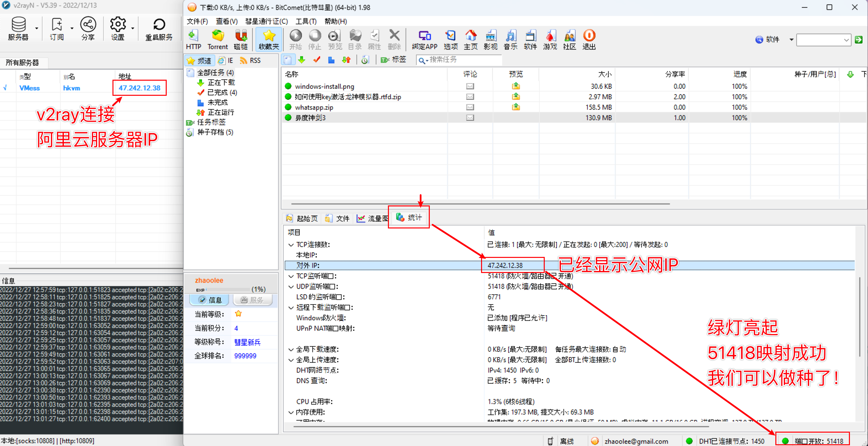This screenshot has height=446, width=868.
Task: Select the 已完成 (4) tree item
Action: pyautogui.click(x=221, y=92)
